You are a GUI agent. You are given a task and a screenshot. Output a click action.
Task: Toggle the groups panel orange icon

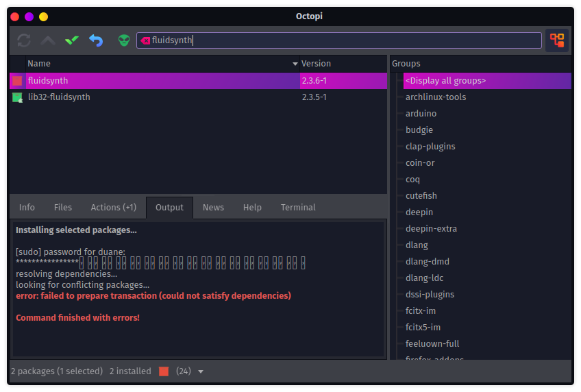pyautogui.click(x=557, y=40)
